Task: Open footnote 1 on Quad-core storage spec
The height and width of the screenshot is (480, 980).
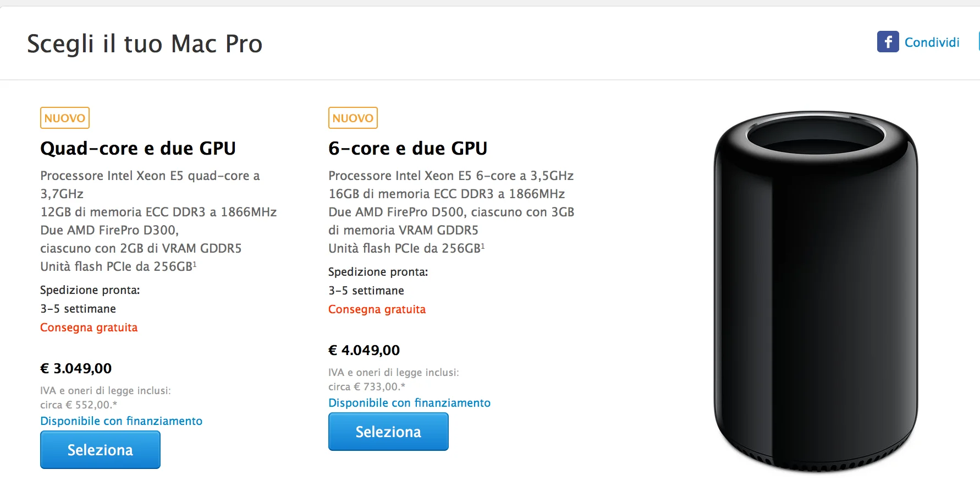Action: tap(196, 263)
